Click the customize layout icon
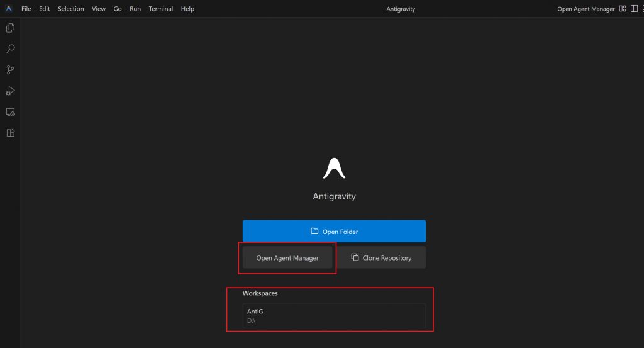The height and width of the screenshot is (348, 644). coord(623,9)
